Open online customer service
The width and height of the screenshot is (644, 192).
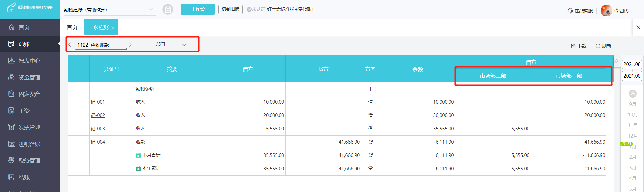[x=580, y=11]
